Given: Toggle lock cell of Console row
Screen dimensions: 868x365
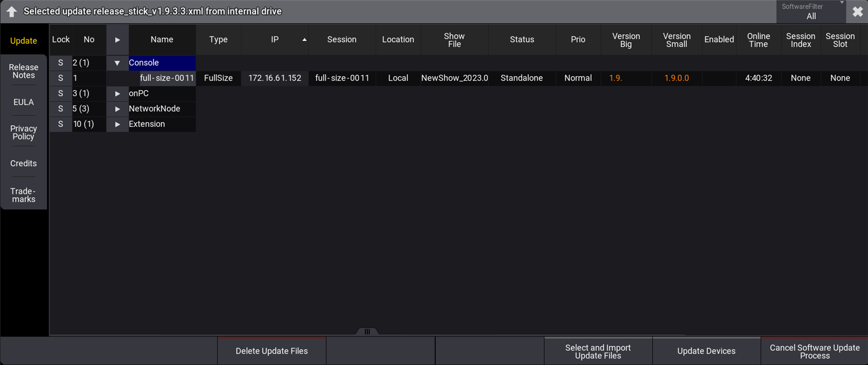Looking at the screenshot, I should pyautogui.click(x=61, y=63).
